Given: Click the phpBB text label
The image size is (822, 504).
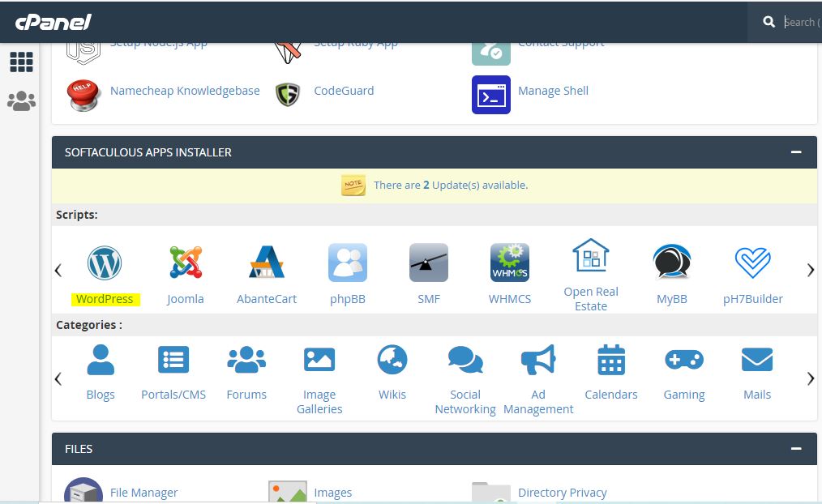Looking at the screenshot, I should coord(348,299).
